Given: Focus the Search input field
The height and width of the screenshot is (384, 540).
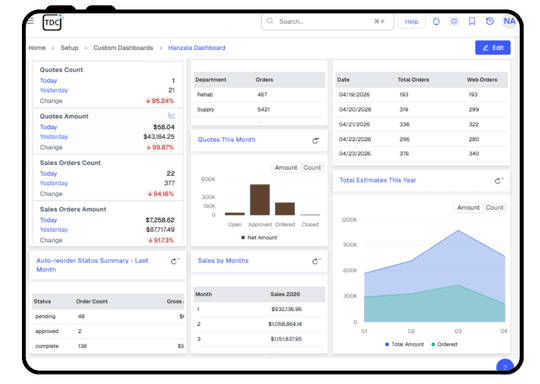Looking at the screenshot, I should pyautogui.click(x=327, y=21).
